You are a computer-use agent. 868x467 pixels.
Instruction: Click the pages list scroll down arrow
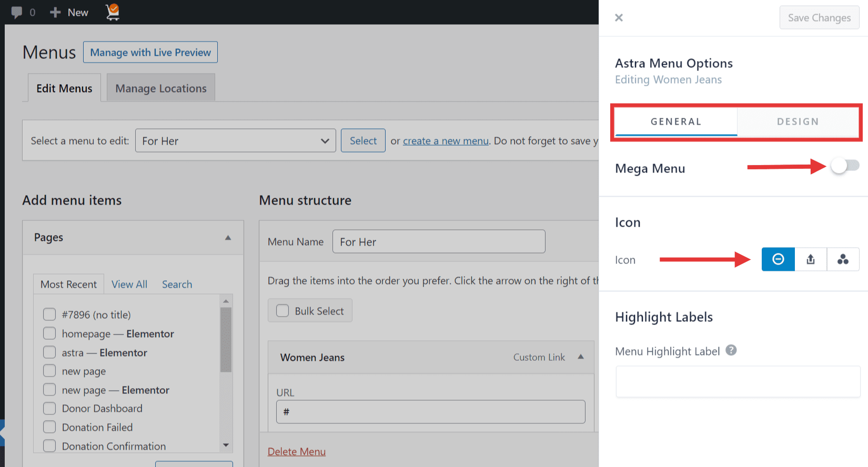pyautogui.click(x=226, y=445)
